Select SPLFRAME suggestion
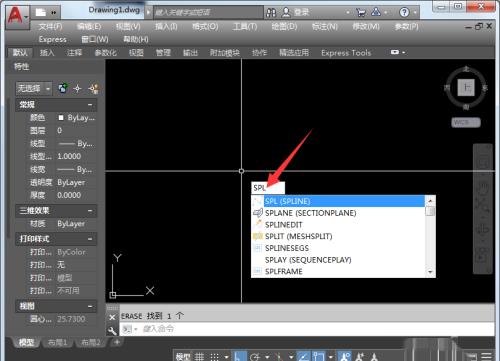The width and height of the screenshot is (500, 361). tap(338, 271)
